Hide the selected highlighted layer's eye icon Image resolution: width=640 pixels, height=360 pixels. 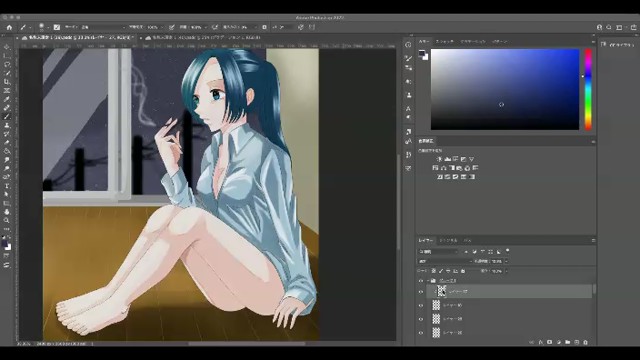(421, 292)
